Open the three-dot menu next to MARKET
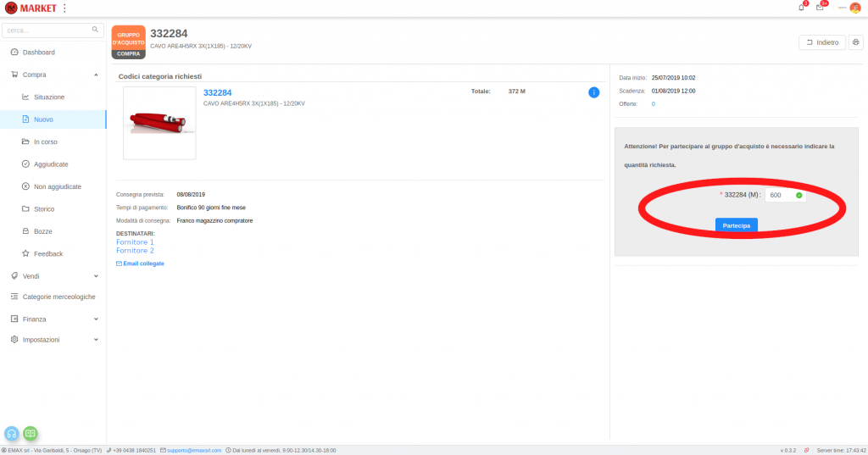868x455 pixels. [x=65, y=8]
